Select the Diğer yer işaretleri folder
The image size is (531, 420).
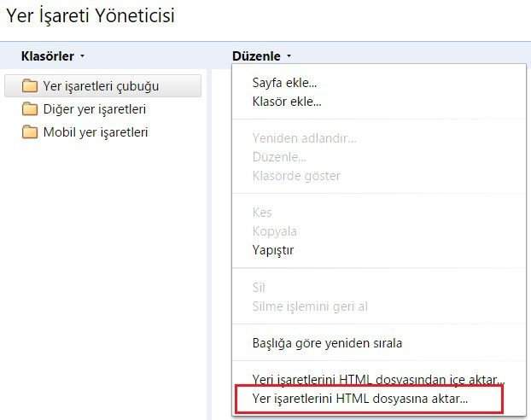pyautogui.click(x=103, y=109)
